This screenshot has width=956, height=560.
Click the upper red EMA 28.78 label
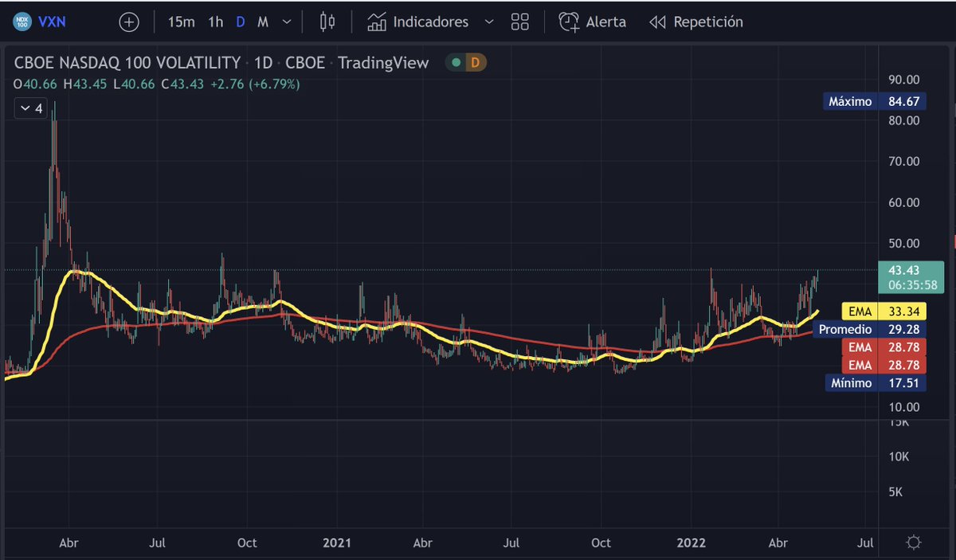tap(884, 347)
